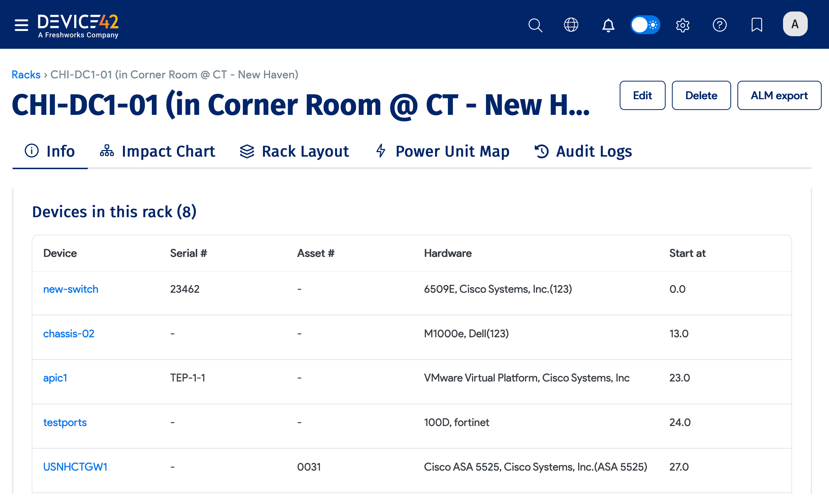The width and height of the screenshot is (829, 504).
Task: Open the user avatar menu
Action: (795, 24)
